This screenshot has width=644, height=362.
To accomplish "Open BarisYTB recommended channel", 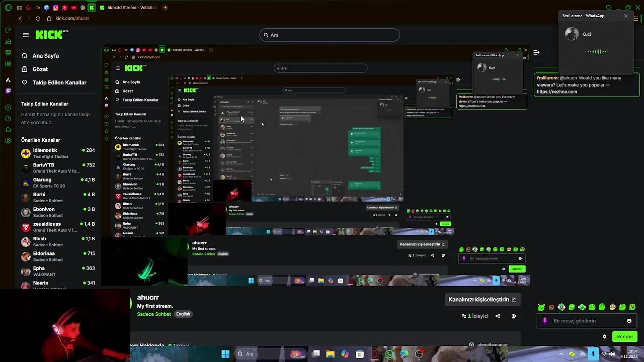I will (58, 168).
